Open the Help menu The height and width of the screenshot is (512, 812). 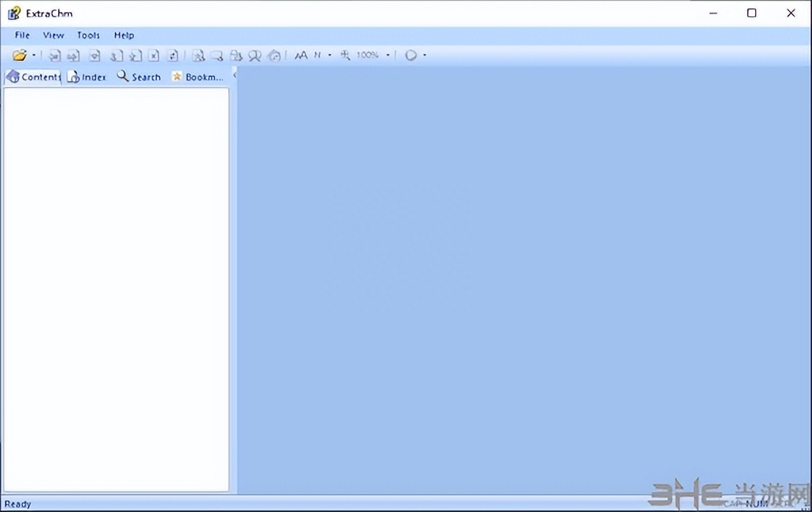tap(124, 35)
